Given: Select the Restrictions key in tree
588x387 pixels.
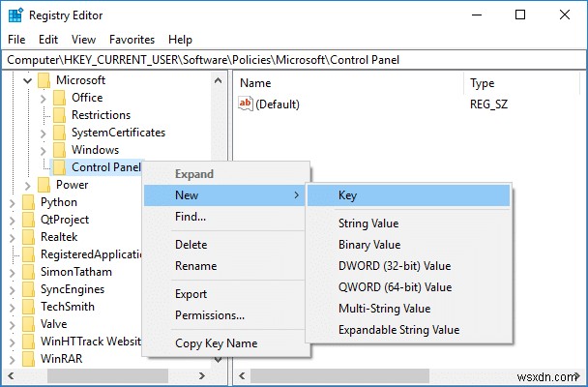Looking at the screenshot, I should 101,115.
